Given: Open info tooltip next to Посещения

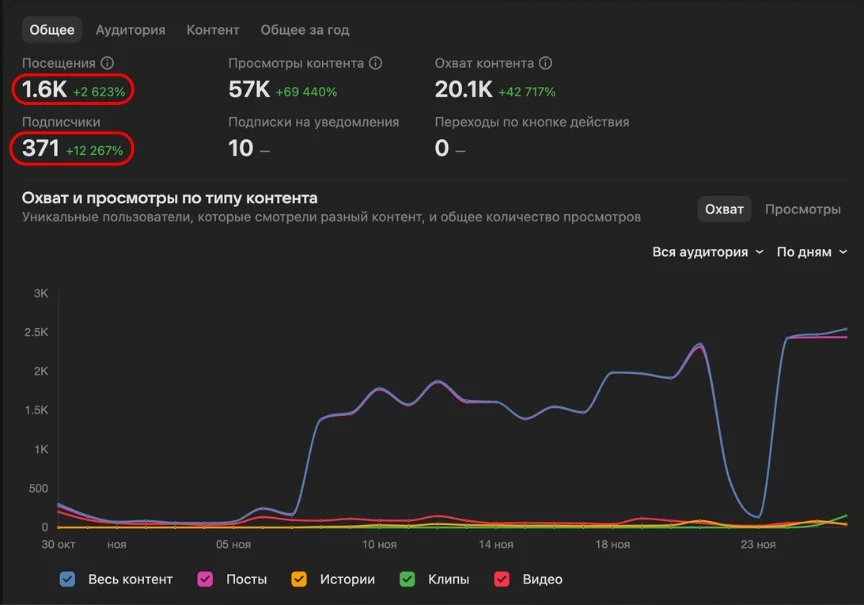Looking at the screenshot, I should point(107,63).
